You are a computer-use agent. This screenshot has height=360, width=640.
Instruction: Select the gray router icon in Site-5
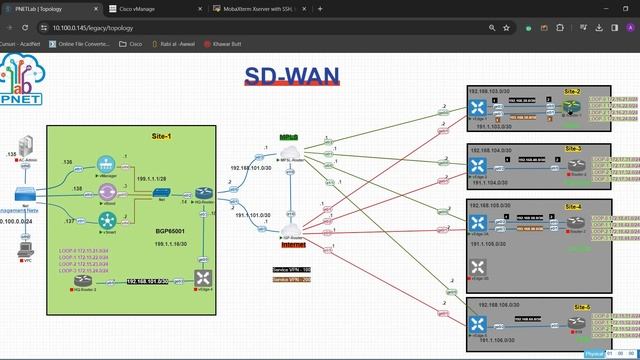coord(576,323)
